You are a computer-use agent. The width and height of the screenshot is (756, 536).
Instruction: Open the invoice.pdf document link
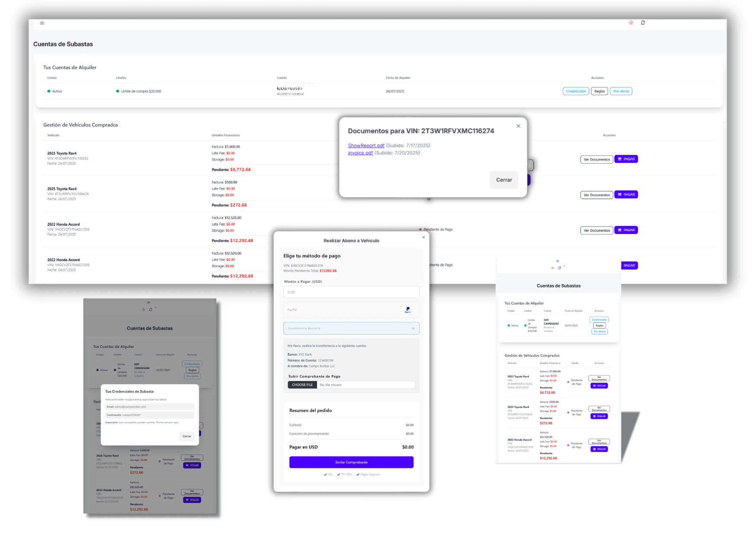[360, 153]
